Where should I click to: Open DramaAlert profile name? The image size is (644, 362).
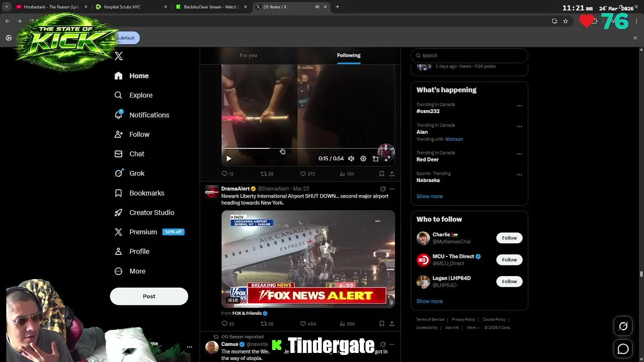pos(235,189)
